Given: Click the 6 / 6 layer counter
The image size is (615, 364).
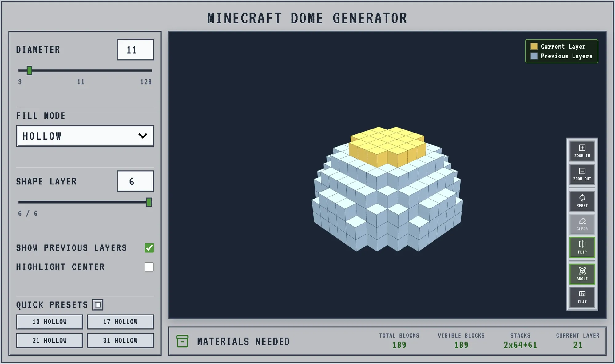Looking at the screenshot, I should 28,213.
